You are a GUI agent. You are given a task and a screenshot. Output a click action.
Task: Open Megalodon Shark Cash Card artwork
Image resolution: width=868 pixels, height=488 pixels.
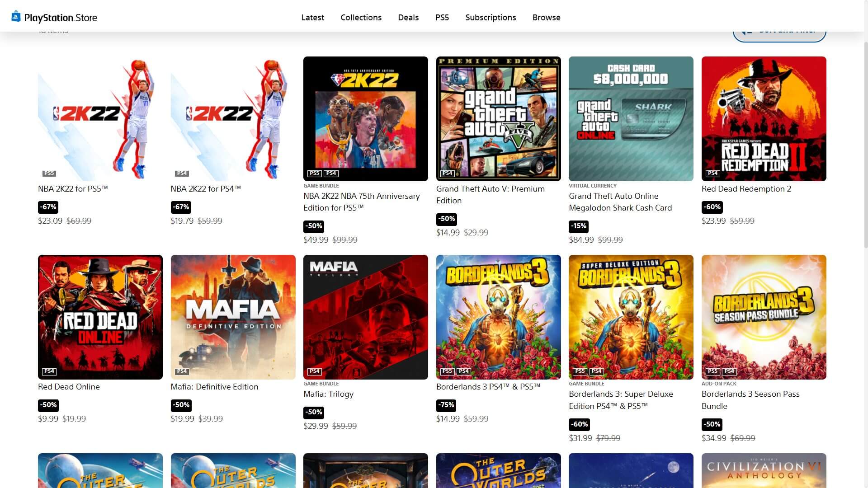coord(630,118)
